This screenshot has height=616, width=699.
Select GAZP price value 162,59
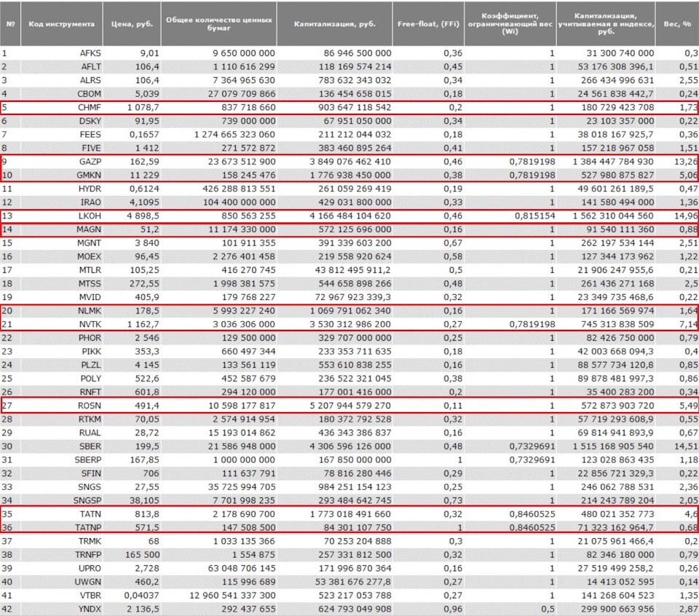tap(144, 162)
